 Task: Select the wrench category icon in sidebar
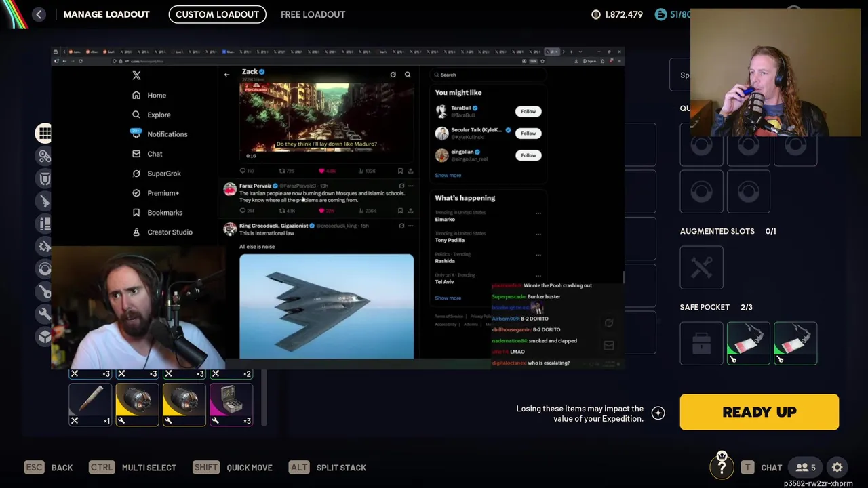[44, 314]
